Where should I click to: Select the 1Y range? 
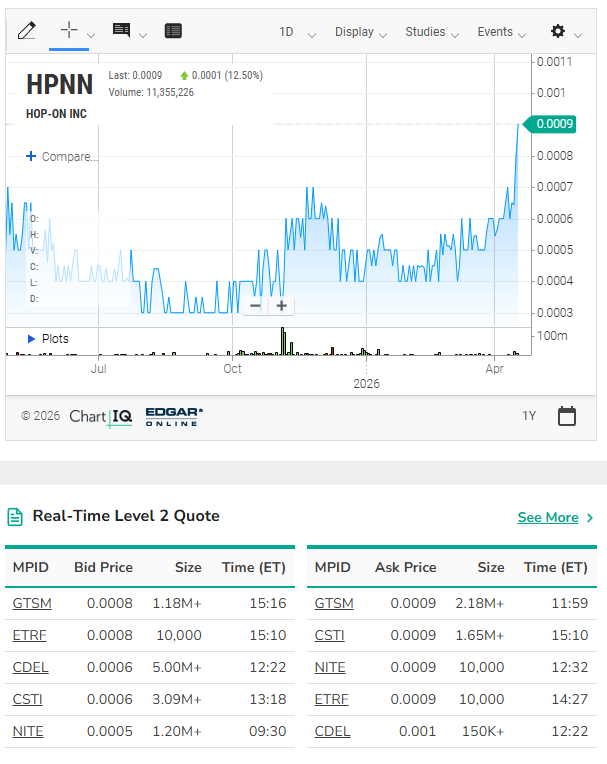[x=529, y=416]
